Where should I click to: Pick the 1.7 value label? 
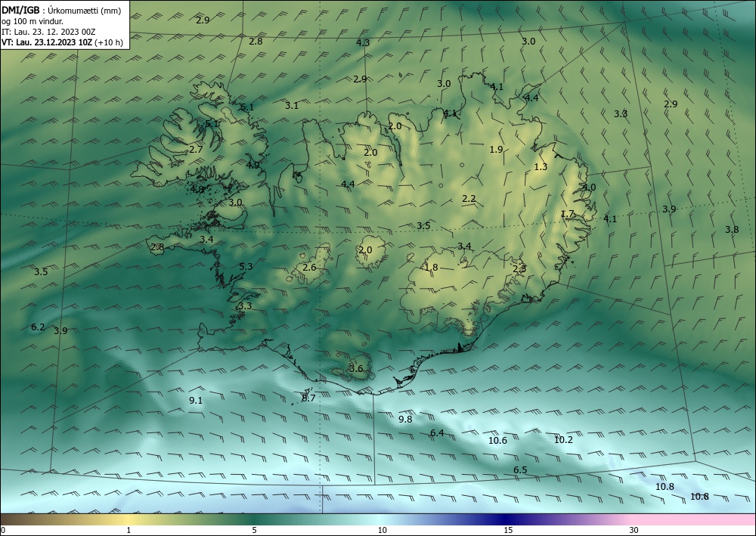[568, 213]
